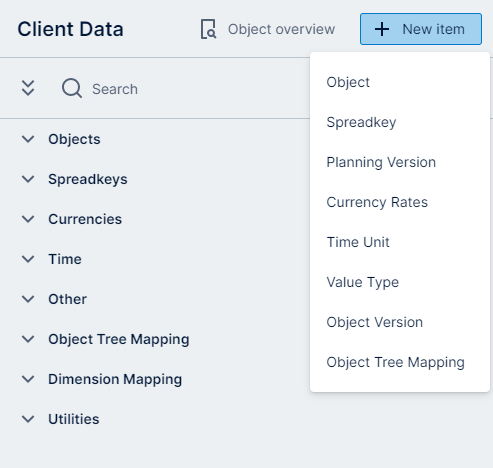Click the New item button label
The image size is (493, 468).
tap(433, 29)
